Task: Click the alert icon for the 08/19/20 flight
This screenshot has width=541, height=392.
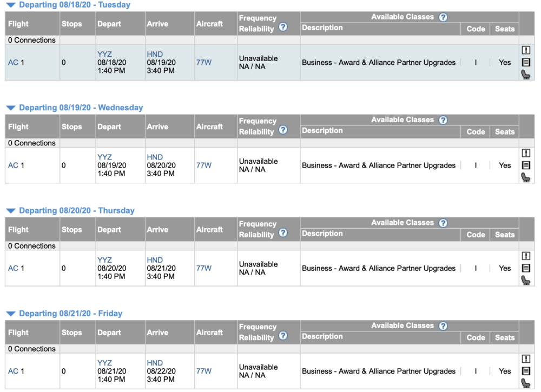Action: point(526,153)
